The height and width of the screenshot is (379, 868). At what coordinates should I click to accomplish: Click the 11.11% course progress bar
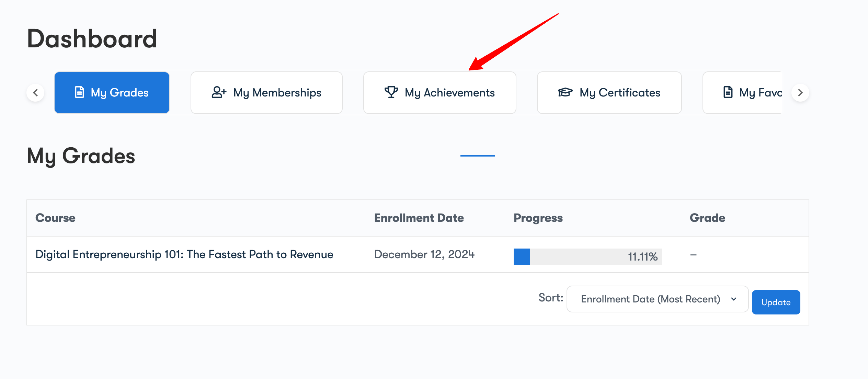[587, 256]
